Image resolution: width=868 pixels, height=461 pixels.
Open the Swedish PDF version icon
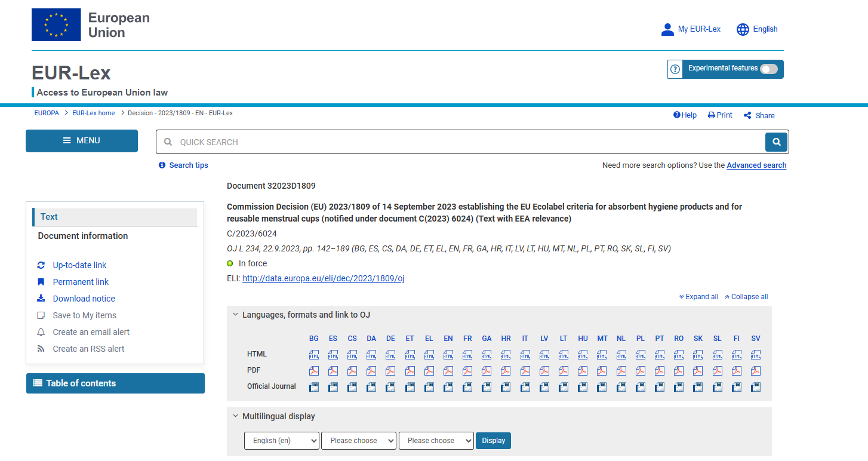click(756, 371)
